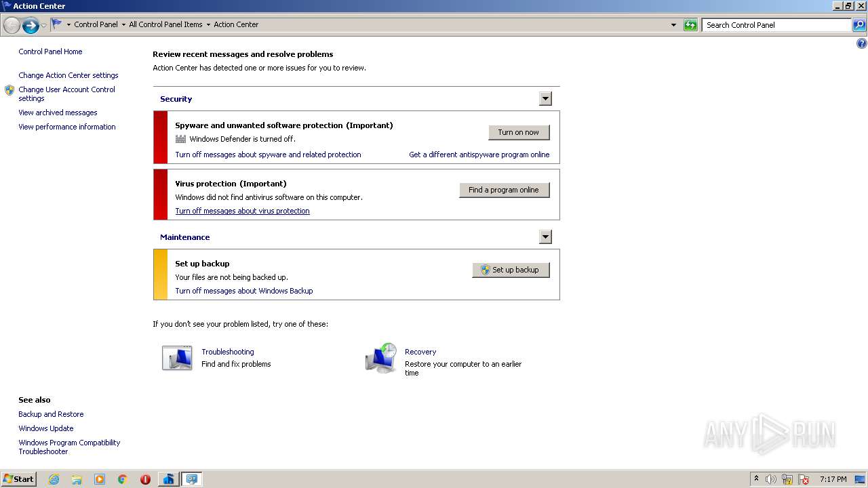Expand the arrow after All Control Panel Items
Viewport: 868px width, 488px height.
tap(208, 25)
